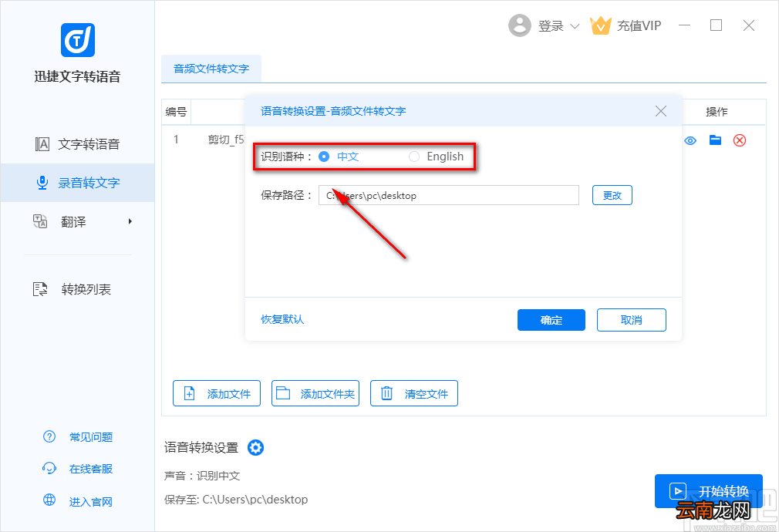Open the 文字转语音 sidebar item
Image resolution: width=779 pixels, height=532 pixels.
pos(77,144)
